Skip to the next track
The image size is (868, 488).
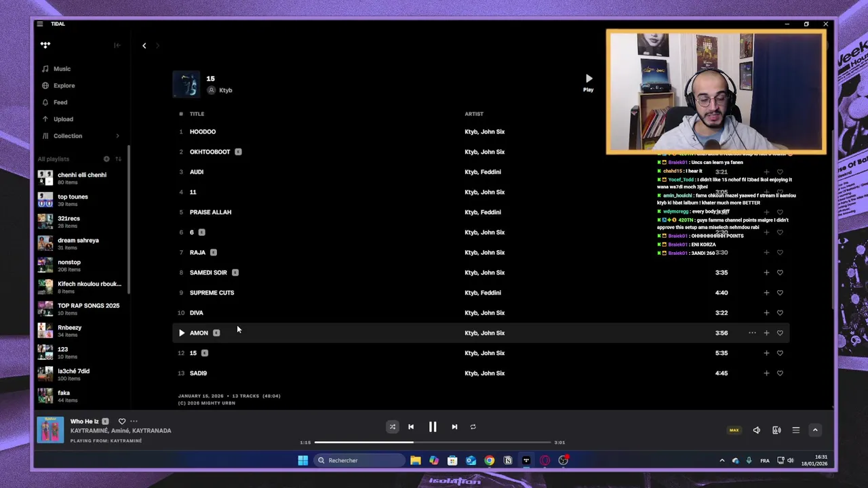click(x=454, y=427)
